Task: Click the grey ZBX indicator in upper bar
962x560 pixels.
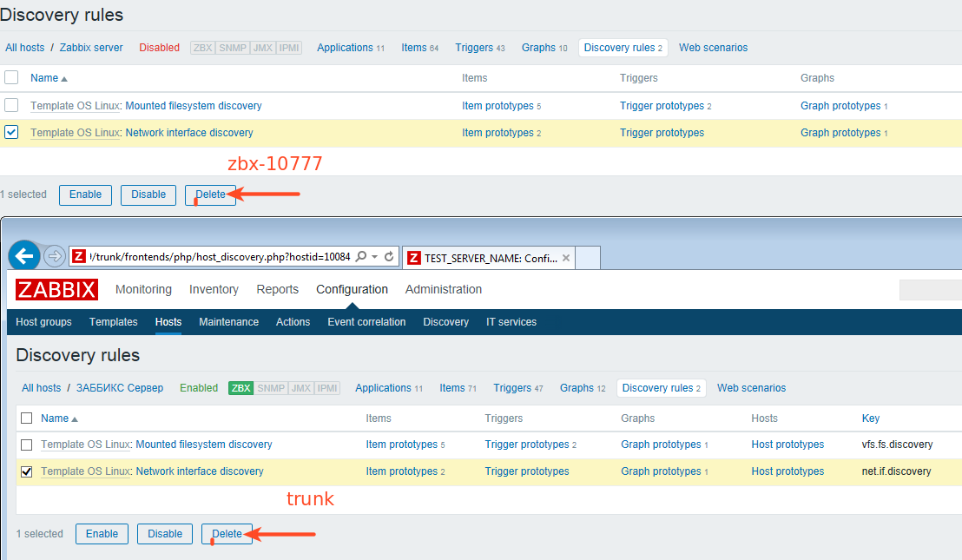Action: pyautogui.click(x=202, y=48)
